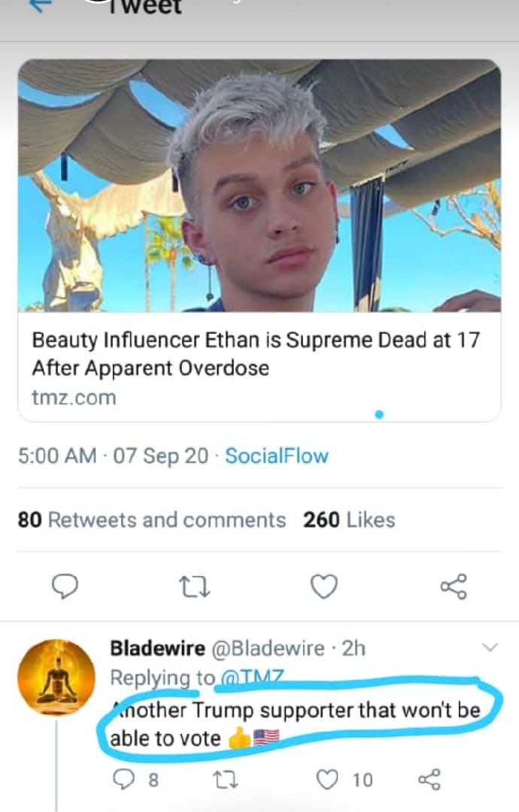The width and height of the screenshot is (519, 812).
Task: Share the main TMZ tweet
Action: pos(453,586)
